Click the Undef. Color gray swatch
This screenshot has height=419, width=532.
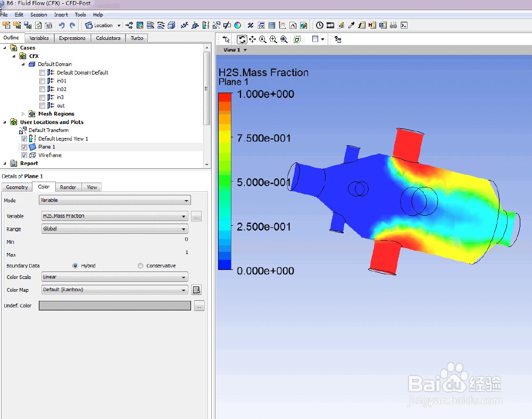[x=115, y=306]
